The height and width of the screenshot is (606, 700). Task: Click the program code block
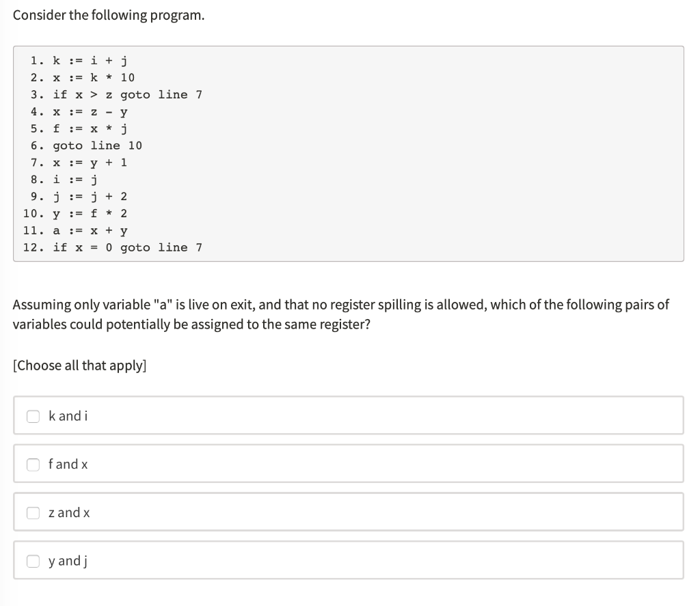(349, 154)
